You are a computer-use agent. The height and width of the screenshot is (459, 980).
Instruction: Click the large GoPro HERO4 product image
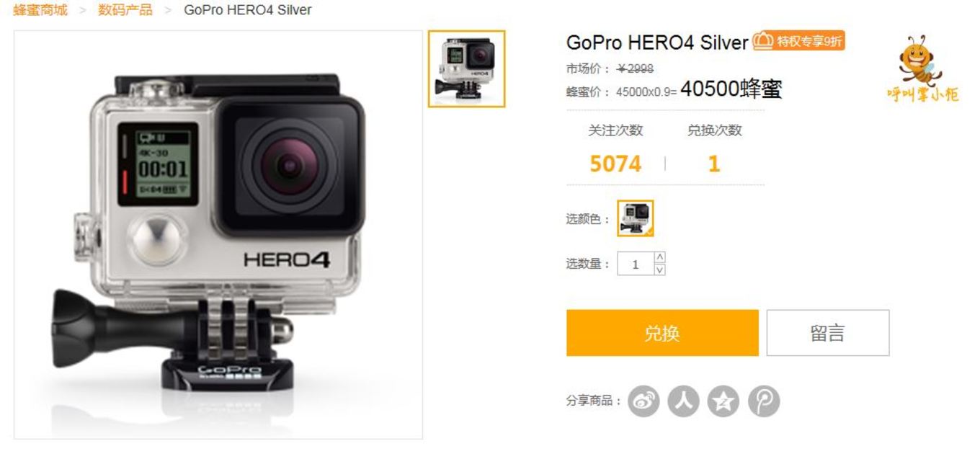click(218, 235)
